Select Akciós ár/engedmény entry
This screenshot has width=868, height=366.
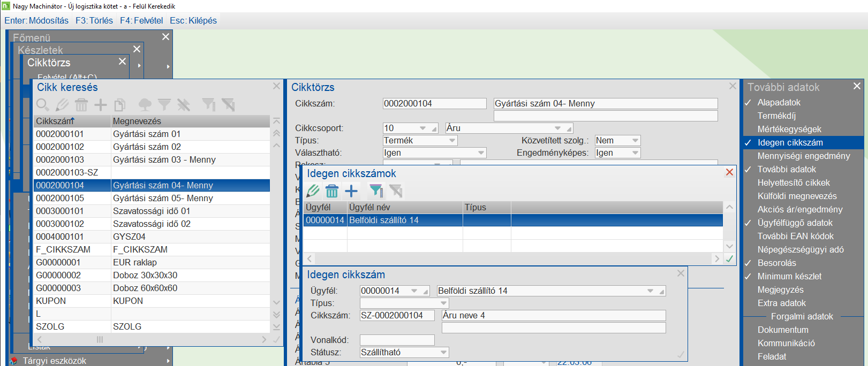click(x=800, y=209)
